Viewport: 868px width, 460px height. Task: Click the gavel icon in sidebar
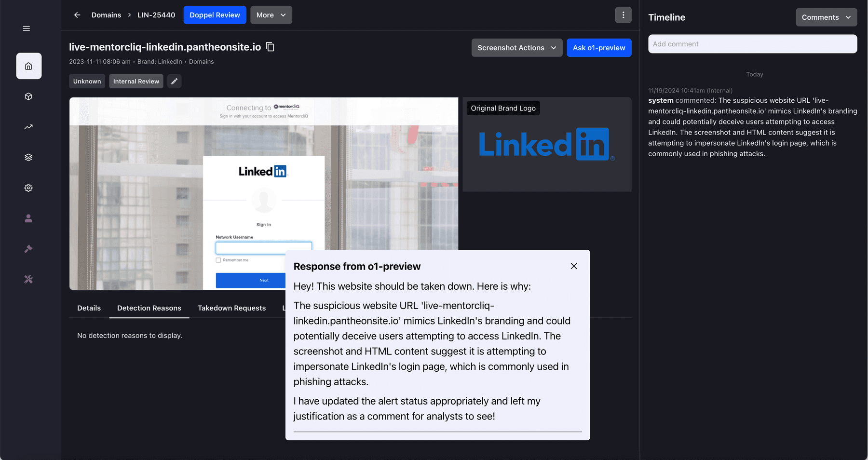click(28, 249)
